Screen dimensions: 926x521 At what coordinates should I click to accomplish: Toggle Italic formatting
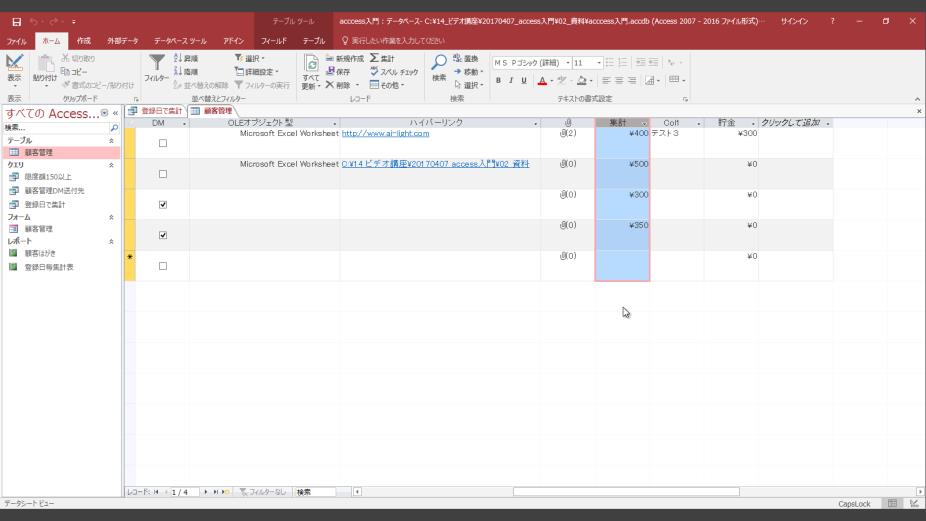pyautogui.click(x=511, y=80)
